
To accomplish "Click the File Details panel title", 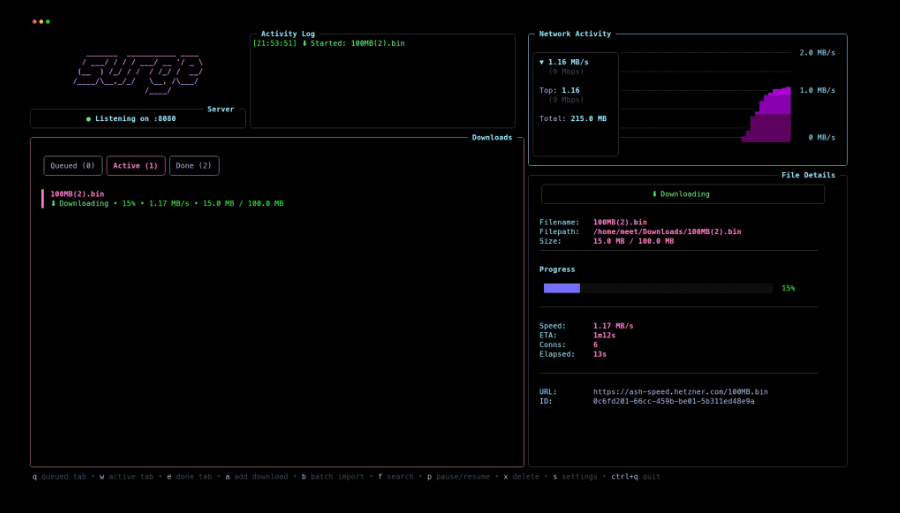I will click(808, 175).
